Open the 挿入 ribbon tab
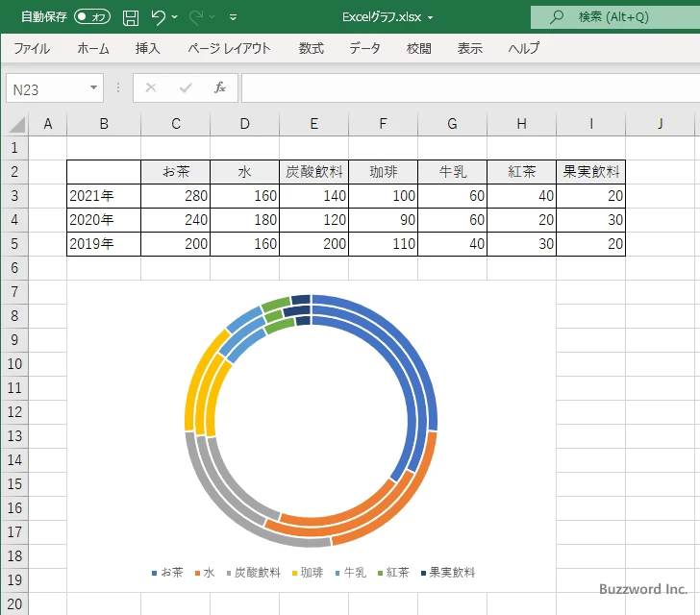 point(147,48)
